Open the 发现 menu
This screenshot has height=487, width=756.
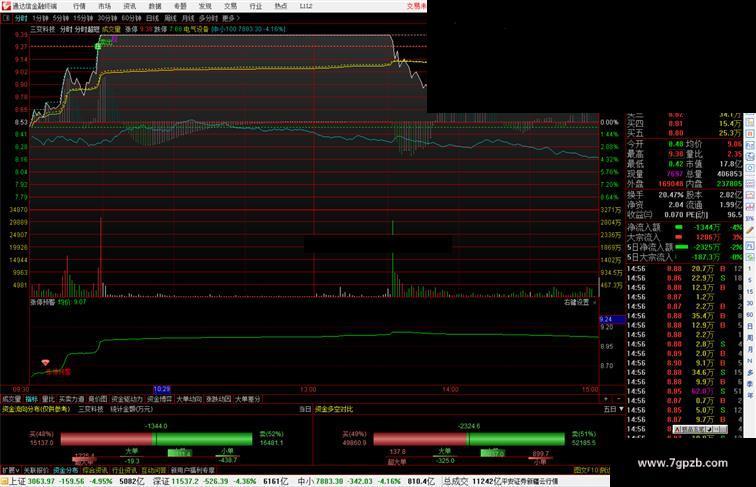[205, 6]
